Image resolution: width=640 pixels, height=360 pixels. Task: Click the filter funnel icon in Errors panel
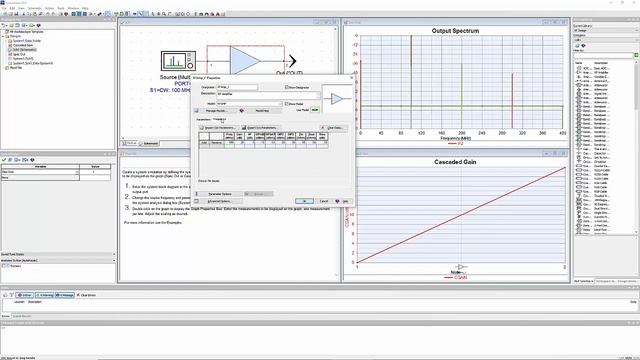(12, 295)
